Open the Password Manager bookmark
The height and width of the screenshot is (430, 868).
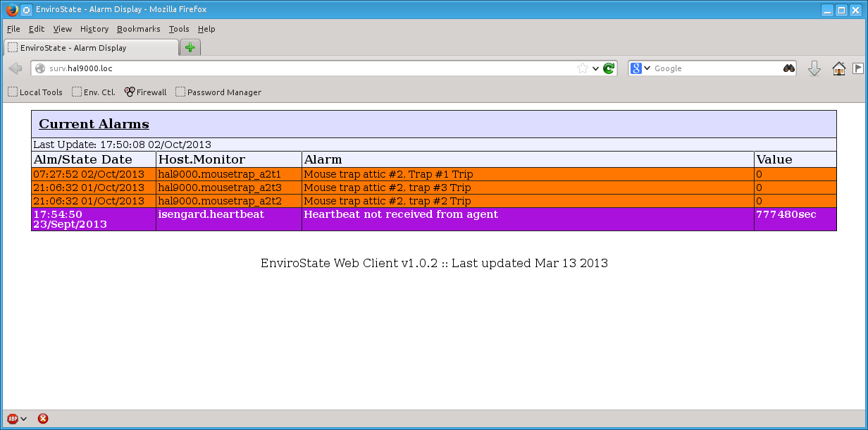[x=218, y=92]
